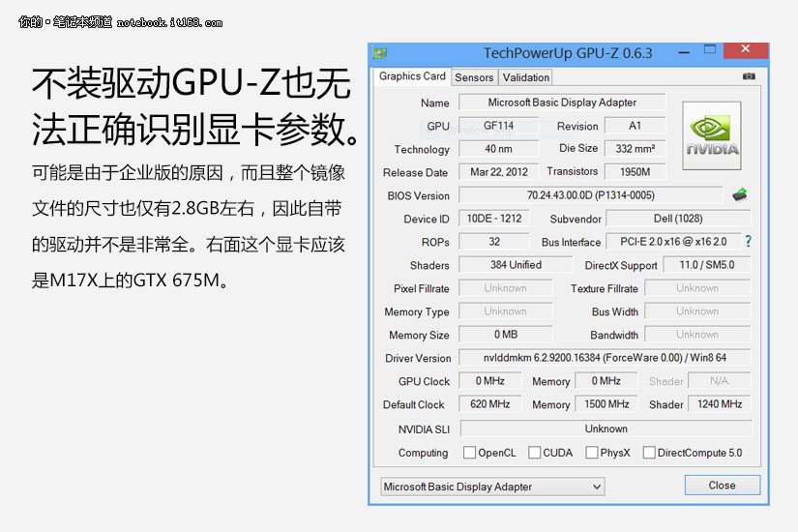Select the Graphics Card tab
798x532 pixels.
coord(412,76)
